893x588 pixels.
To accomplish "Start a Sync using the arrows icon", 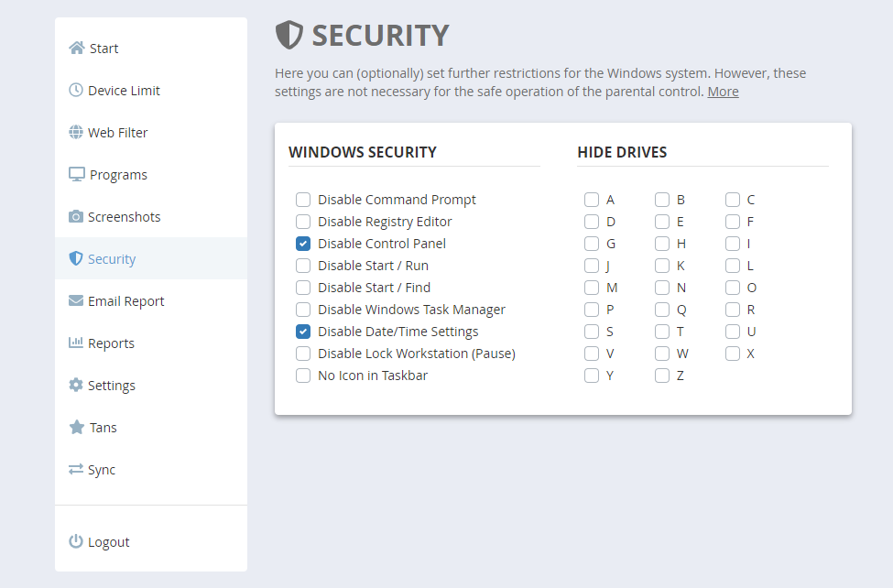I will coord(75,469).
